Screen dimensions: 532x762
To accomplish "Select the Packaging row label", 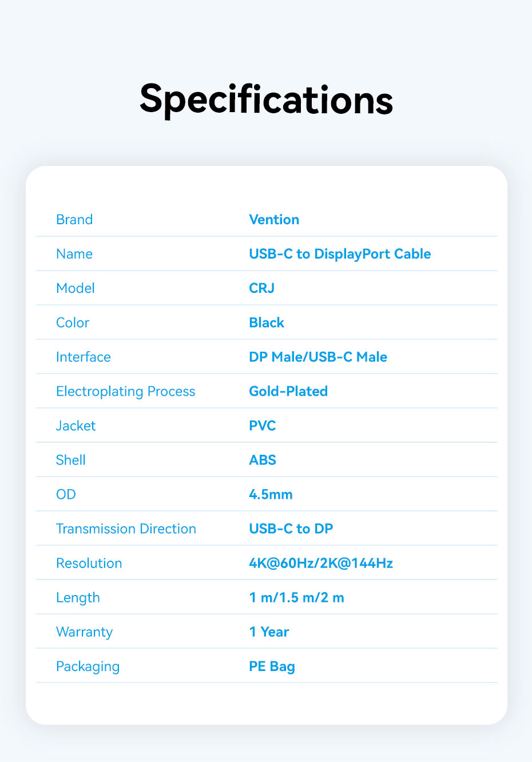I will point(88,666).
